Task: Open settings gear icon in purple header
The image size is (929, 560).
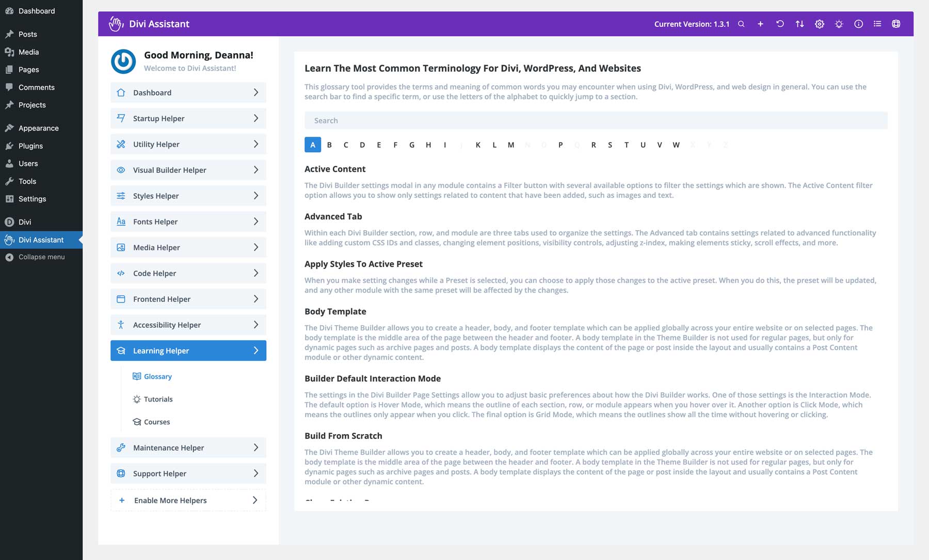Action: click(820, 24)
